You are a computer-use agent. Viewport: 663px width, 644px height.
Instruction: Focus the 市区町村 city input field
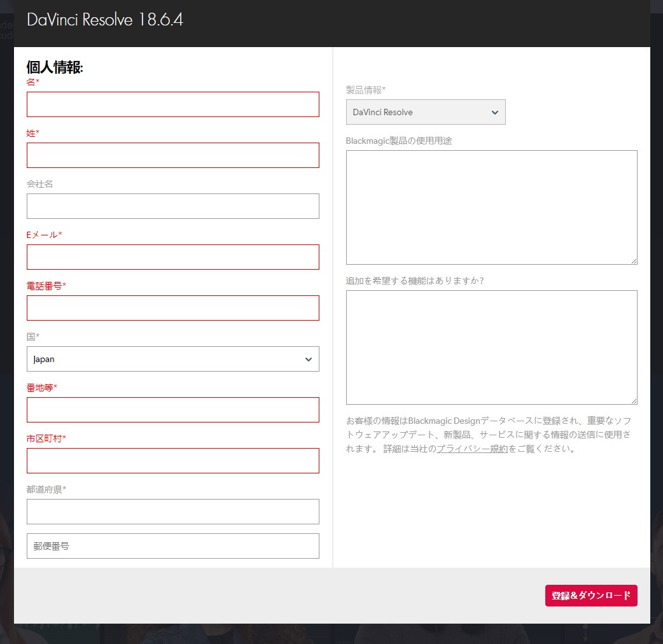click(x=173, y=461)
